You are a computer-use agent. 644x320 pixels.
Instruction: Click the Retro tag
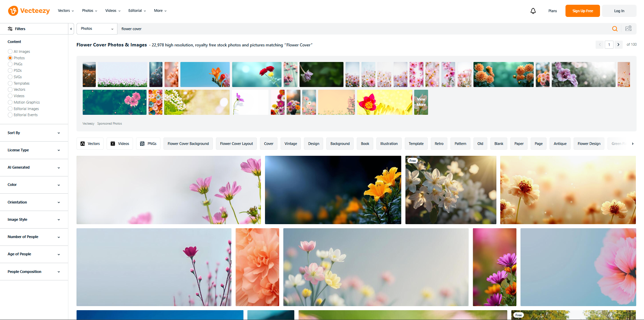coord(439,144)
